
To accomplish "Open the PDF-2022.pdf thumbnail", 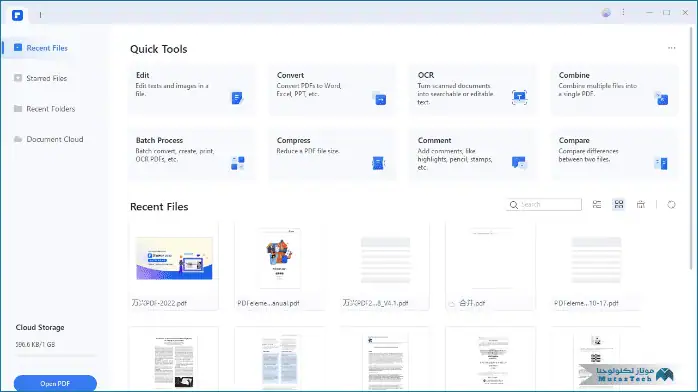I will click(x=174, y=259).
